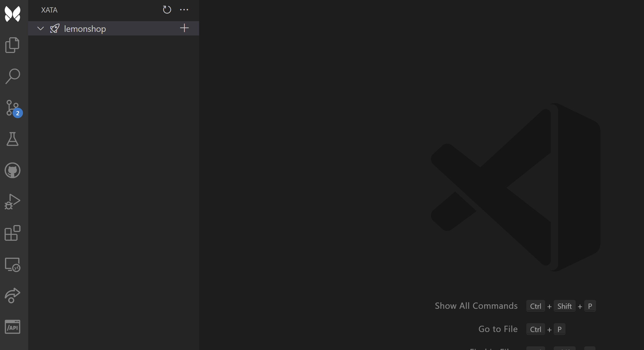This screenshot has height=350, width=644.
Task: Open the API client view
Action: pos(13,327)
